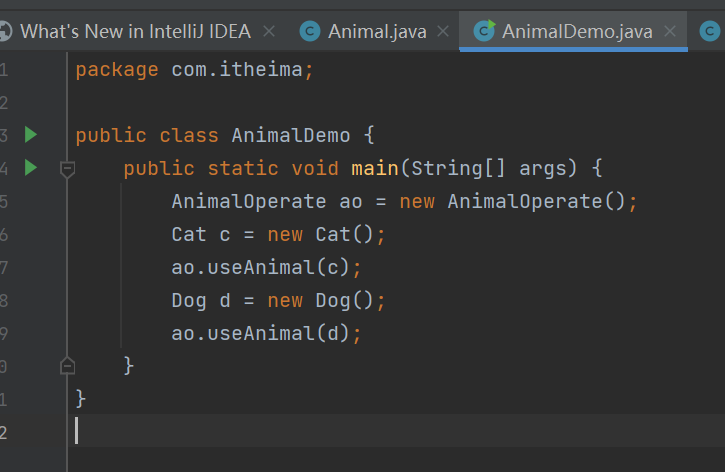Close the What's New in IntelliJ IDEA tab
Viewport: 725px width, 472px height.
269,32
